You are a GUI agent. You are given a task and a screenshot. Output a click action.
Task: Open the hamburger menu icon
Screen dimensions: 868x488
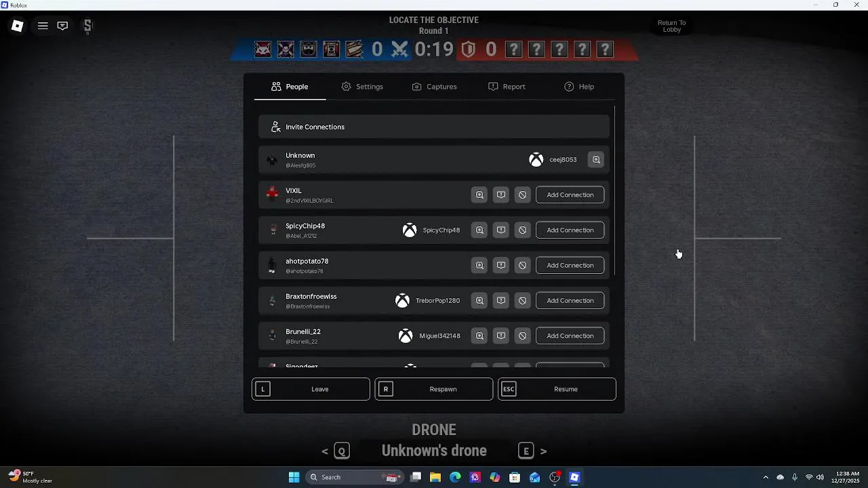point(43,26)
